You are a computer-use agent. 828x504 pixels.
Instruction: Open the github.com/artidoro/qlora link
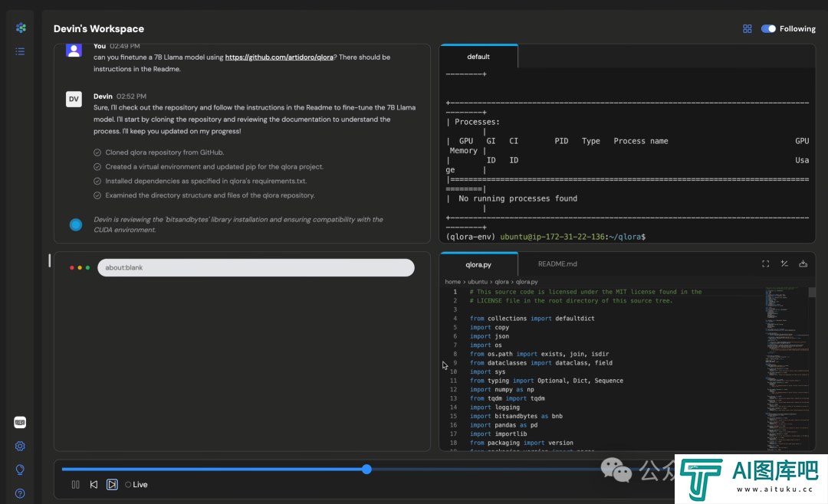pos(279,57)
